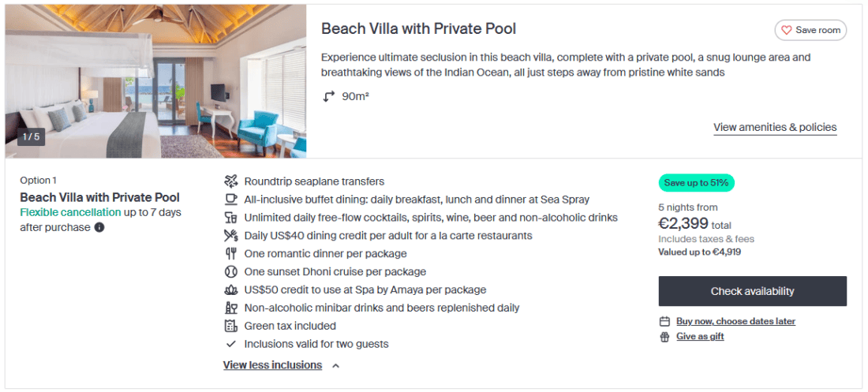Click the sunset Dhoni cruise icon
Viewport: 868px width, 392px height.
coord(230,272)
